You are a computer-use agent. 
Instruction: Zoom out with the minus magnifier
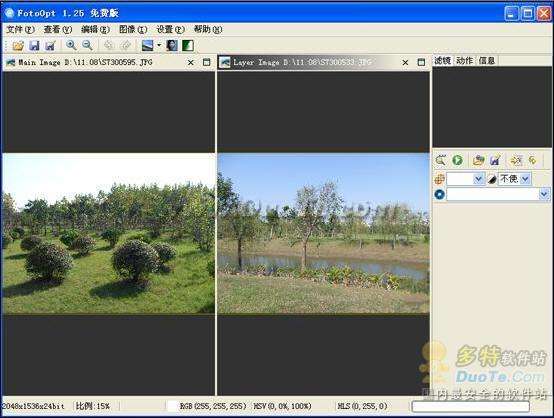click(x=87, y=45)
